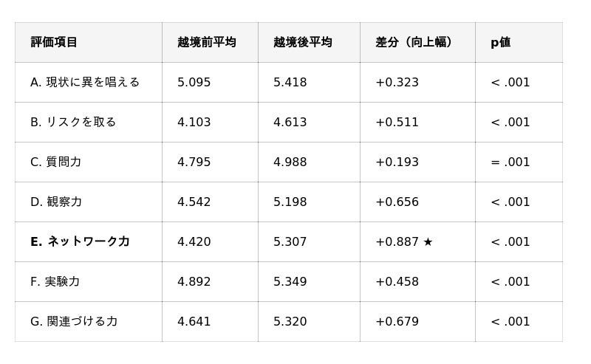Screen dimensions: 591x364
Task: Select the F. 実験力 cell
Action: point(55,282)
